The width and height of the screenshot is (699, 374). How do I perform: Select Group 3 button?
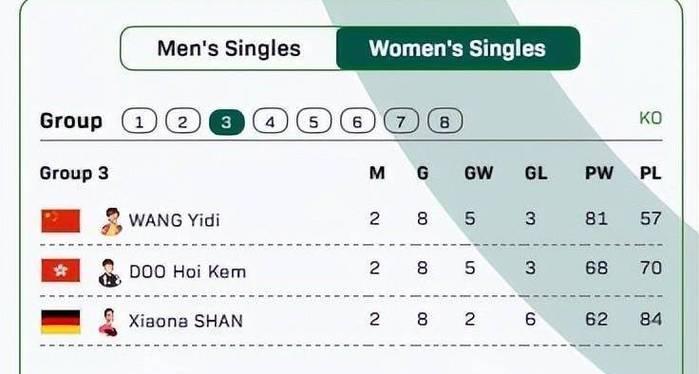point(226,121)
